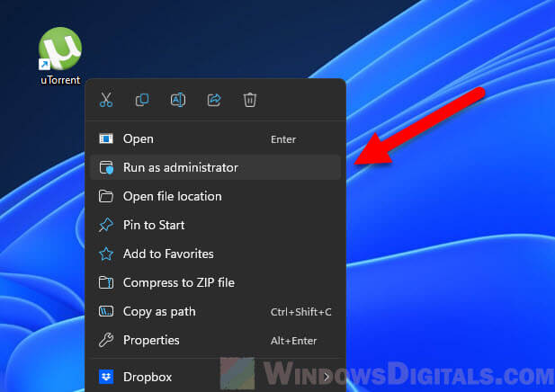Click the uTorrent shortcut text label

tap(60, 80)
